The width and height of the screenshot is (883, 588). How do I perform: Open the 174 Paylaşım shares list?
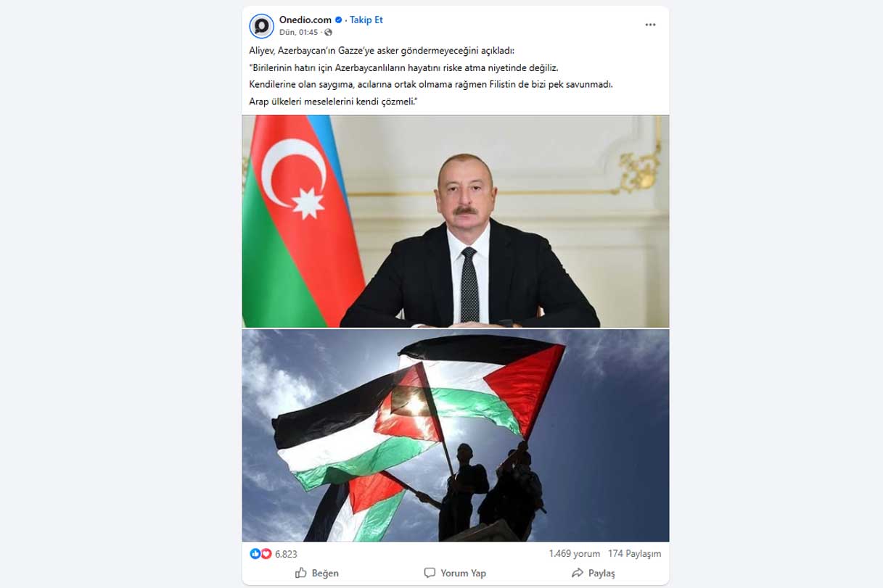pos(635,554)
